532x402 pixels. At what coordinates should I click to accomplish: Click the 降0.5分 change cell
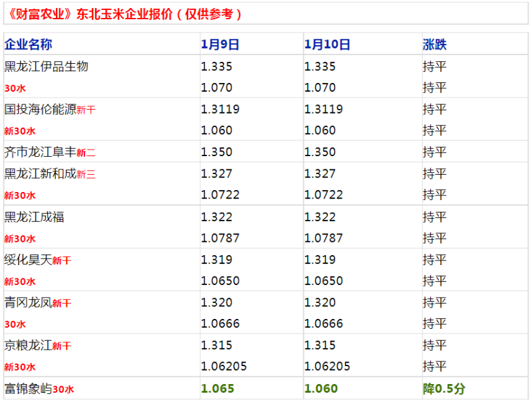[x=444, y=389]
